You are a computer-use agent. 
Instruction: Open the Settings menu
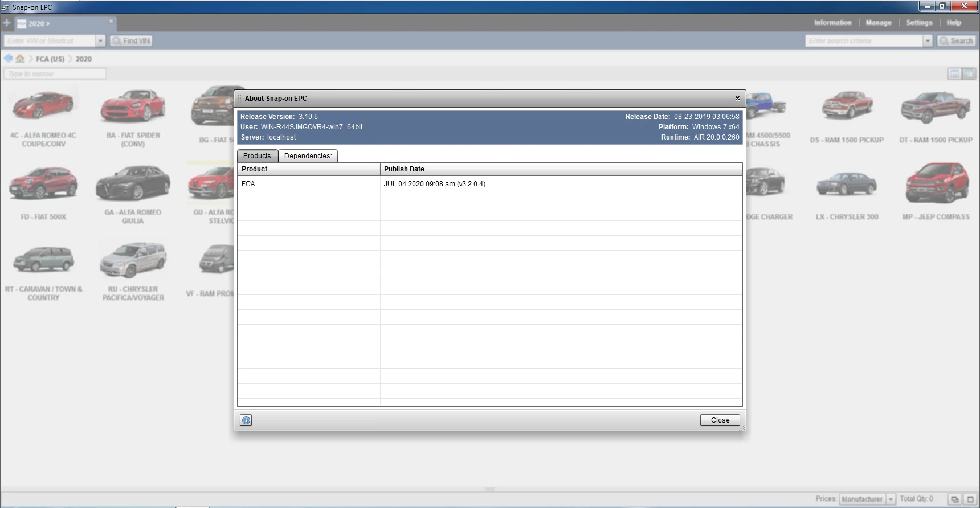pyautogui.click(x=919, y=23)
